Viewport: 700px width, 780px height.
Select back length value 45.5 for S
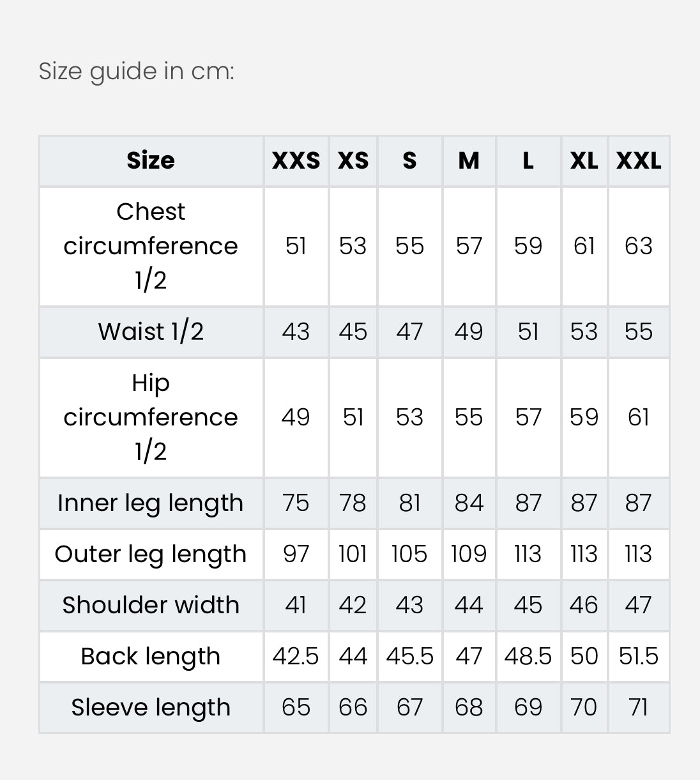pos(409,656)
